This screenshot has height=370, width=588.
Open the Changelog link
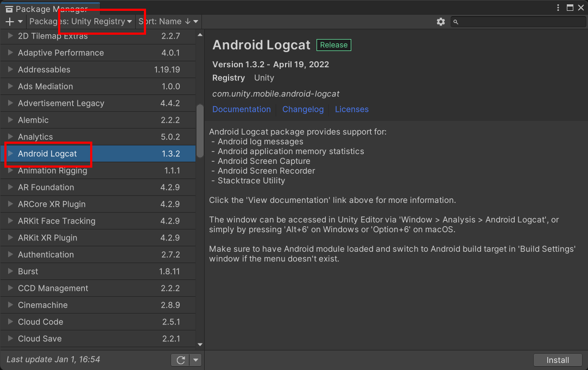[303, 109]
